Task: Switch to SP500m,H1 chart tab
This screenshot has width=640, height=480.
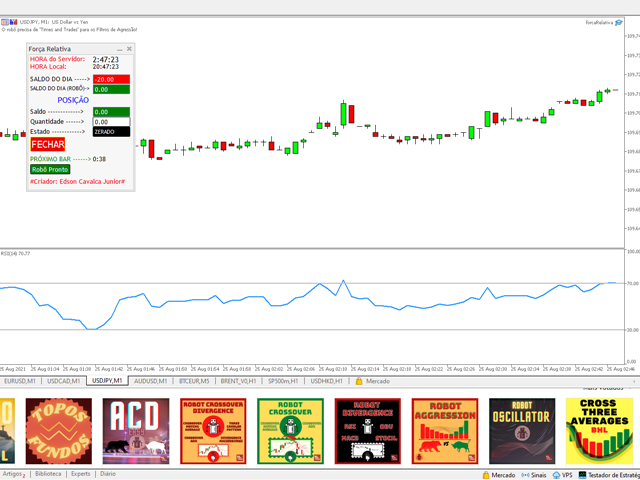Action: pyautogui.click(x=283, y=381)
